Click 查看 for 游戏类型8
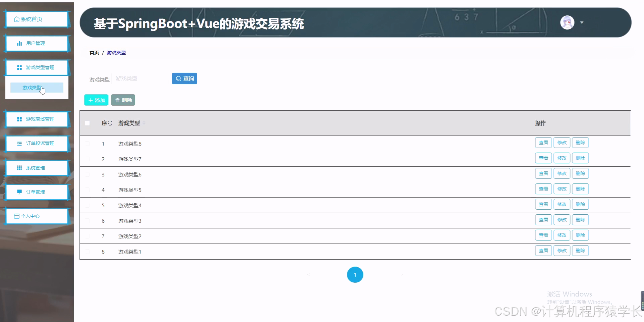This screenshot has height=322, width=644. coord(543,143)
